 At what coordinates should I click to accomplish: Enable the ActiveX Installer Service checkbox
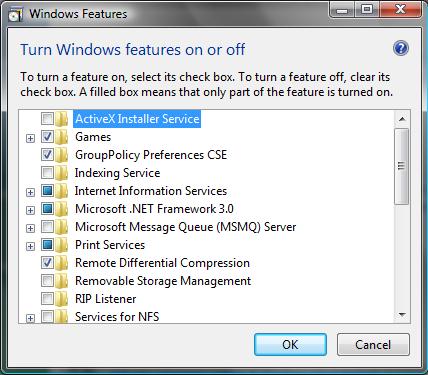pyautogui.click(x=47, y=118)
